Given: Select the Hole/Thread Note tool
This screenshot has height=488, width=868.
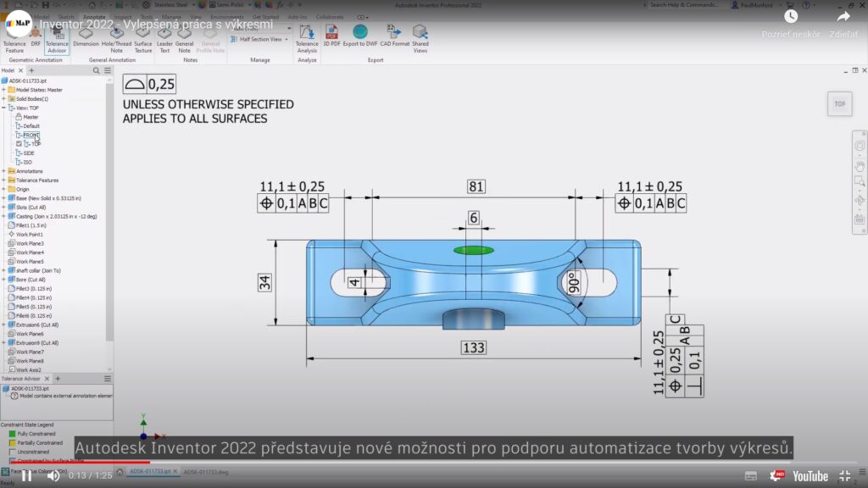Looking at the screenshot, I should pos(116,40).
